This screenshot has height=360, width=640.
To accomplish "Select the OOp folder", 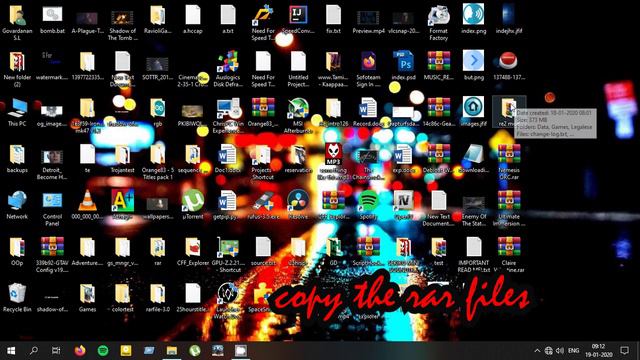I will pos(17,251).
